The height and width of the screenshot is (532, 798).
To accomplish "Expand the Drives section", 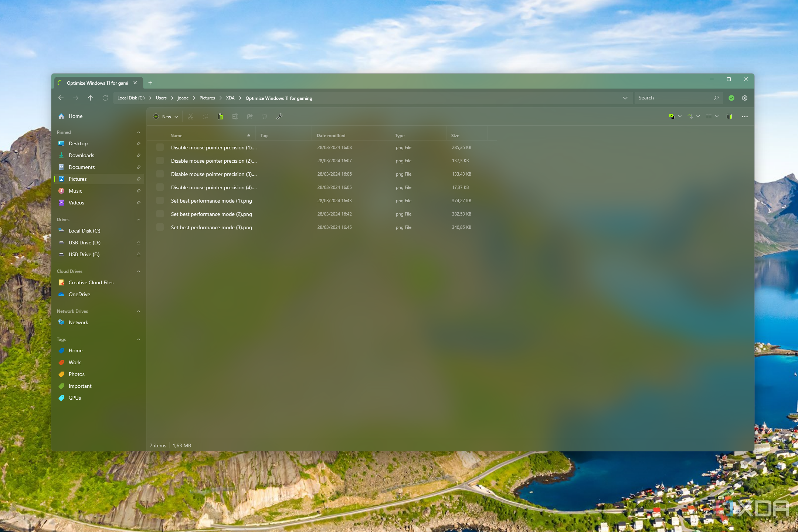I will [x=138, y=219].
